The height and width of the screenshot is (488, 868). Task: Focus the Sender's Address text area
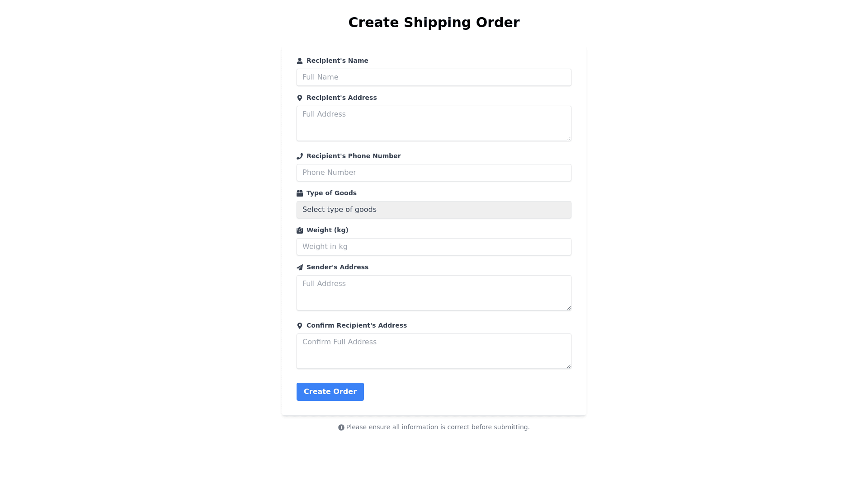click(434, 293)
